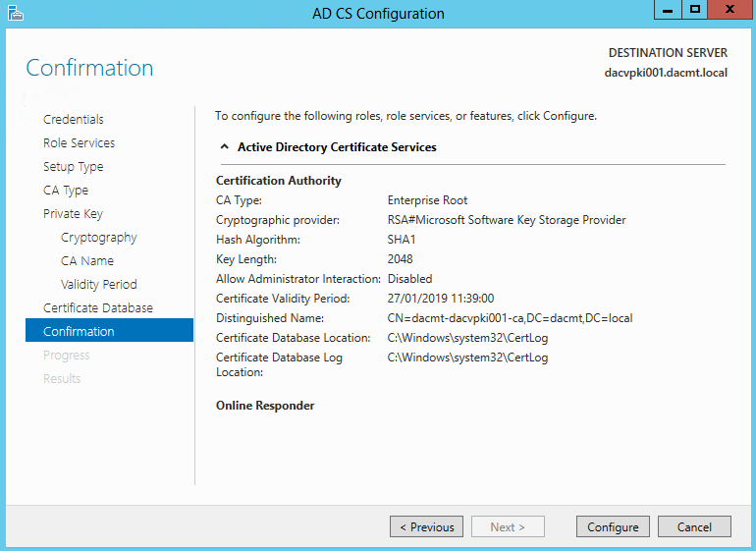Click the Active Directory Certificate Services heading

click(x=337, y=147)
